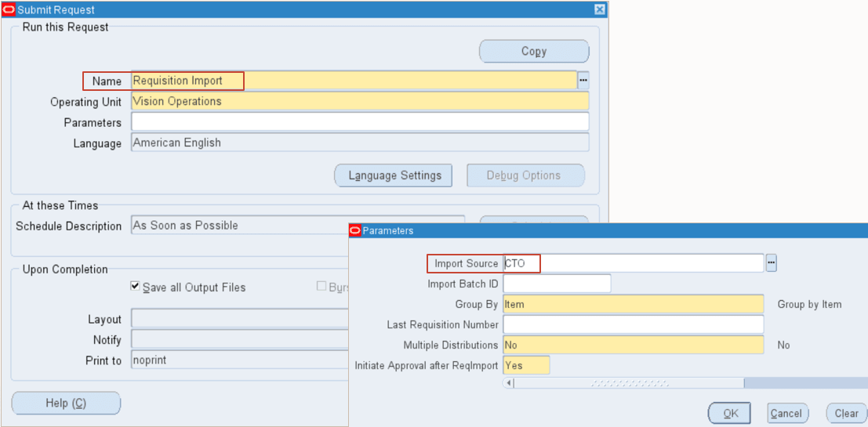868x427 pixels.
Task: Click the 'Run this Request' group label
Action: 65,27
